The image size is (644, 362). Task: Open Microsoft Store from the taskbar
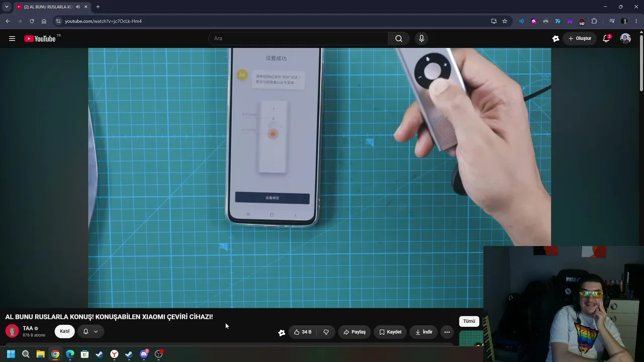(85, 354)
